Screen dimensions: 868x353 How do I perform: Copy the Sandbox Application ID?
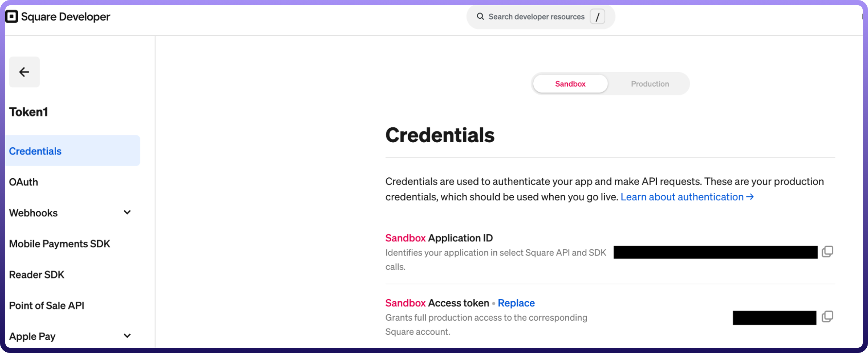pyautogui.click(x=827, y=252)
